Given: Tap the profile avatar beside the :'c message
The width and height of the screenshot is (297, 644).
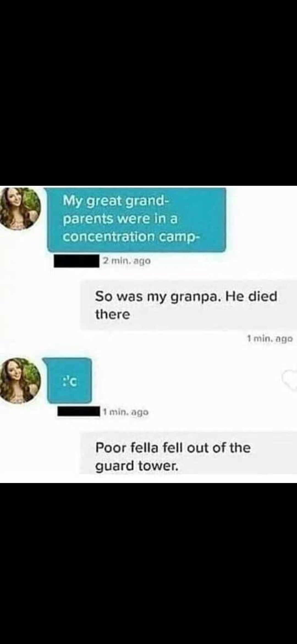Looking at the screenshot, I should pyautogui.click(x=20, y=381).
